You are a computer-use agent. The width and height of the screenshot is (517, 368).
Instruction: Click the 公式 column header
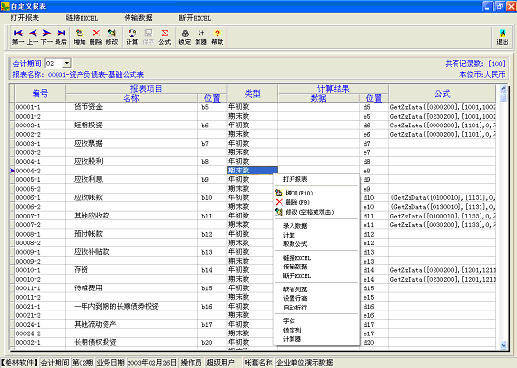tap(442, 93)
